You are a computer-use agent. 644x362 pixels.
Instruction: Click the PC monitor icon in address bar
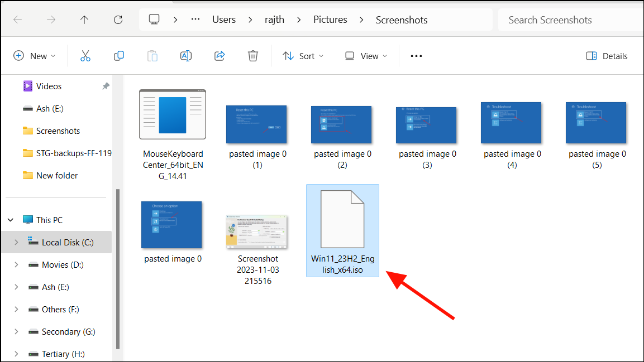[154, 20]
